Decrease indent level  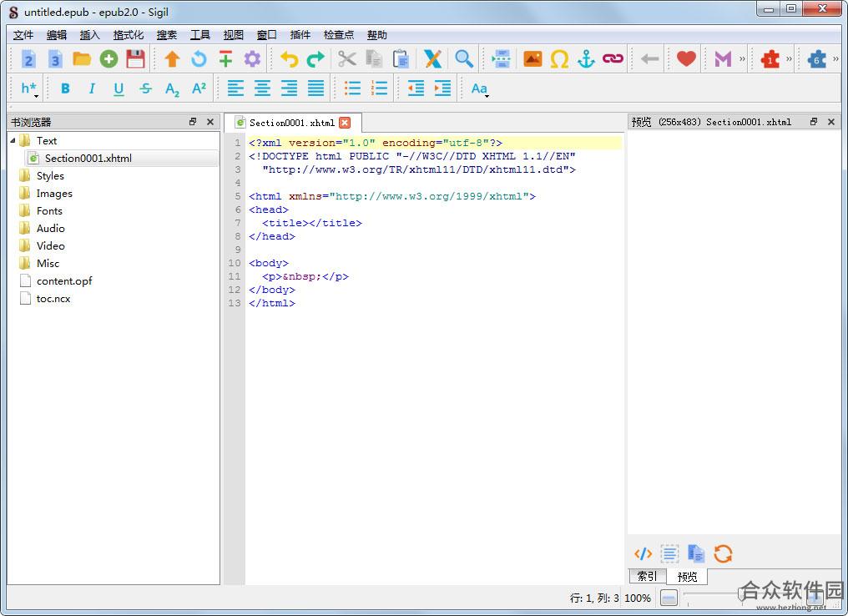click(x=416, y=88)
